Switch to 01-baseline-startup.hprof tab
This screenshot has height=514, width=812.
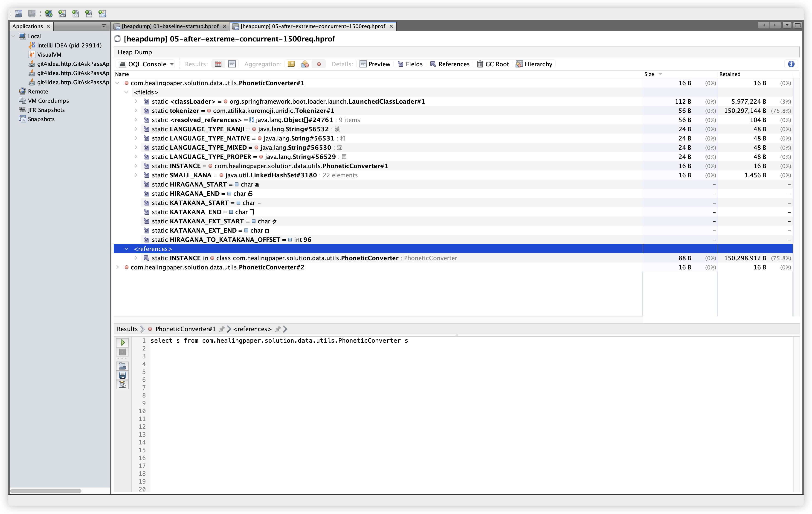[170, 26]
